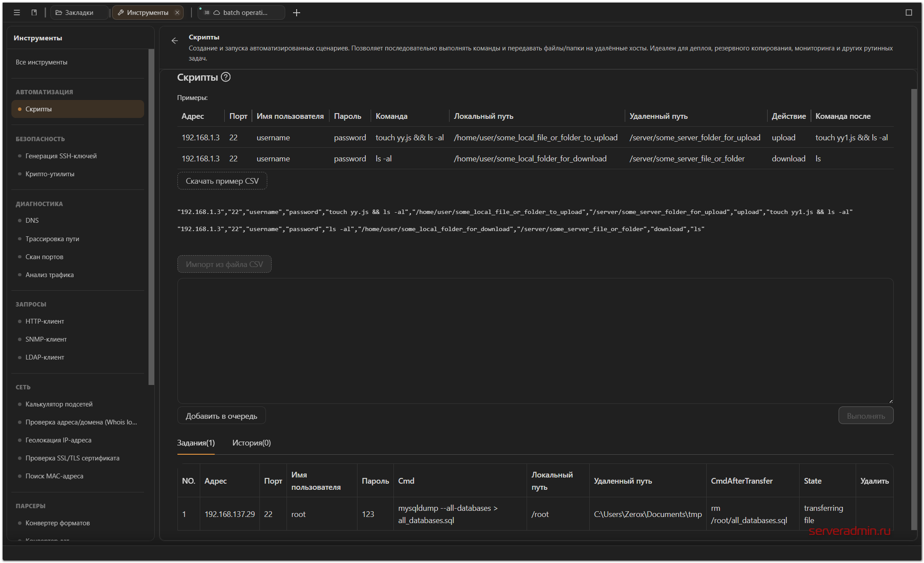This screenshot has width=924, height=563.
Task: Open the DNS diagnostic tool
Action: tap(78, 221)
